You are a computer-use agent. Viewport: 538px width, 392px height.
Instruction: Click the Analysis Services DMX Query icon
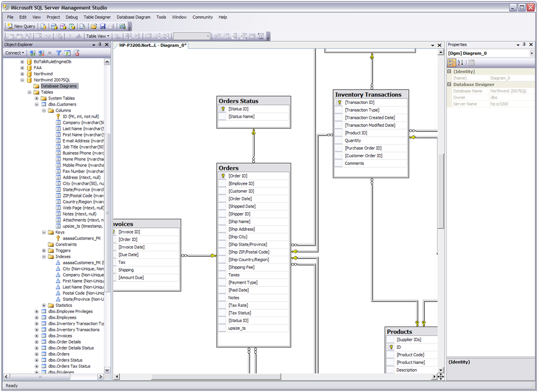pyautogui.click(x=63, y=26)
